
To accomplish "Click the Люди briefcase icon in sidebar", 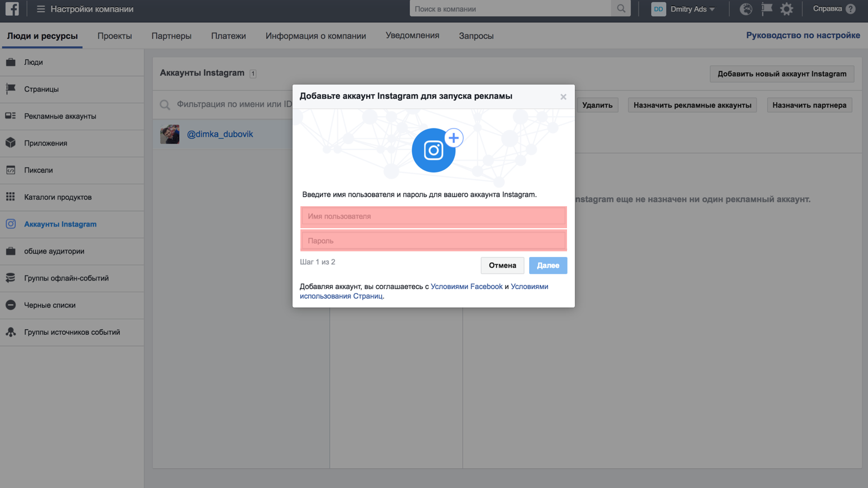I will pos(11,62).
